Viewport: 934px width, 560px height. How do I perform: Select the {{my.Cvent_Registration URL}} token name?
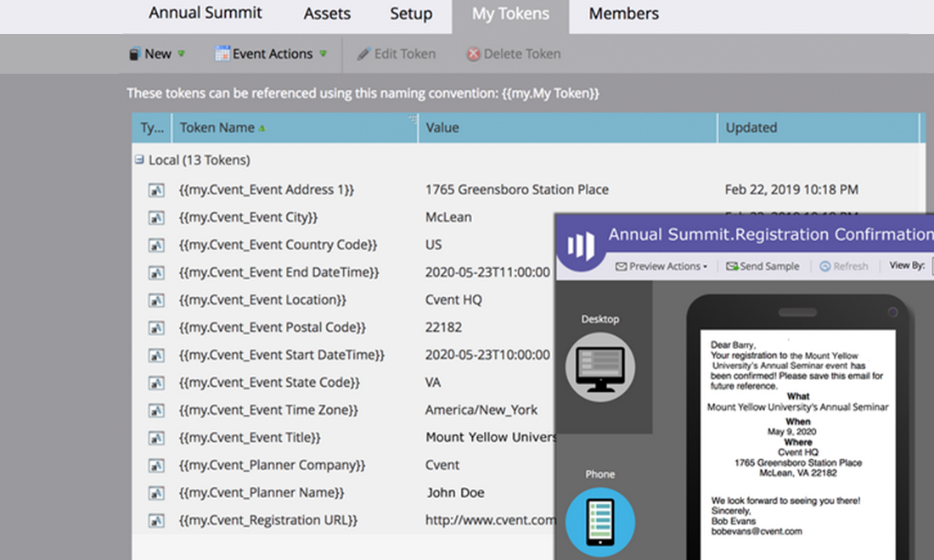coord(268,520)
